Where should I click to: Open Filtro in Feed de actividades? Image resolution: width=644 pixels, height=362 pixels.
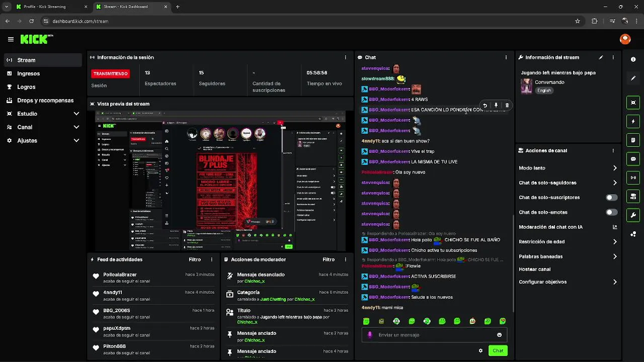(195, 259)
